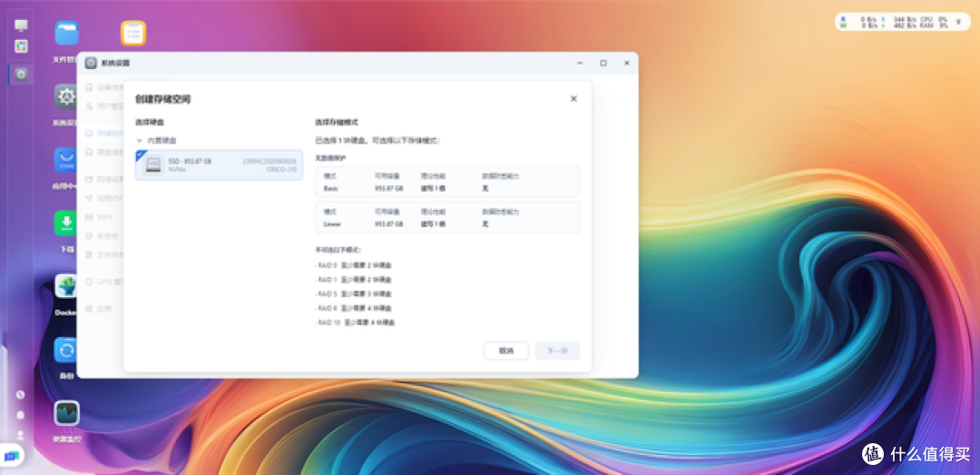980x475 pixels.
Task: Click the 下一步 next button
Action: [557, 351]
